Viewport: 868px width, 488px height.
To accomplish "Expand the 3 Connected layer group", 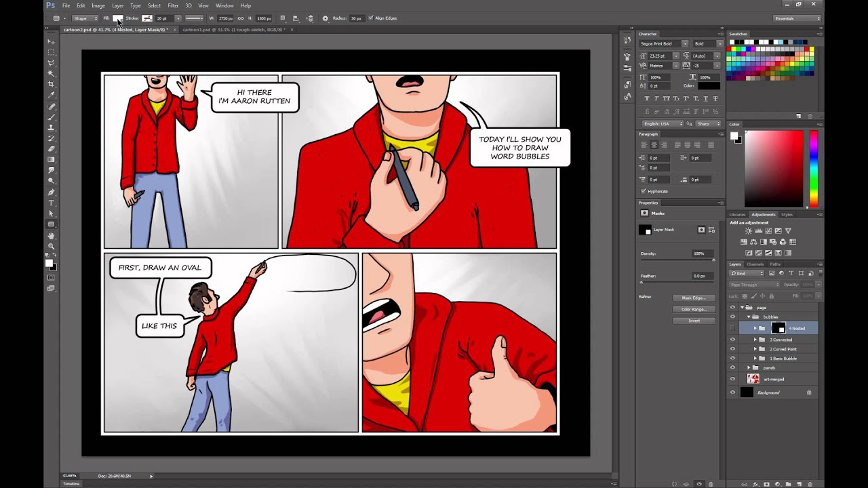I will point(755,340).
